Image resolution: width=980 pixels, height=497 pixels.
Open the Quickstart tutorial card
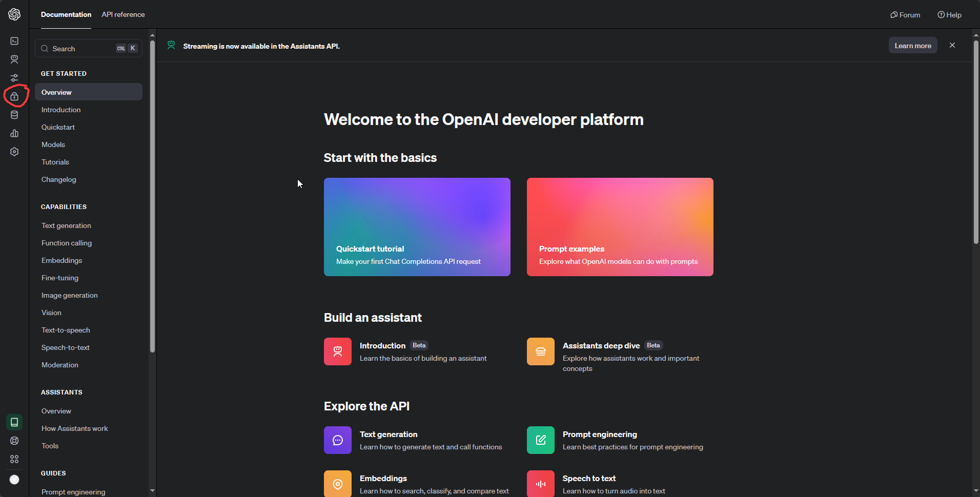pos(417,227)
